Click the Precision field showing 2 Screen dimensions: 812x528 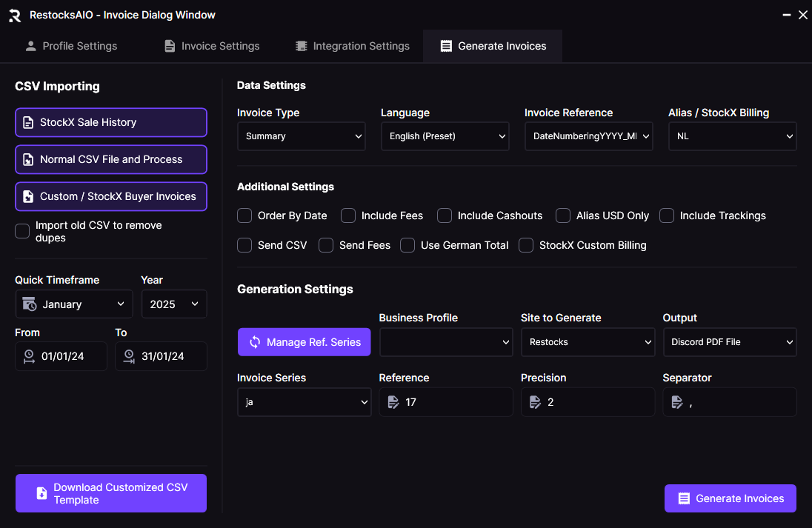(x=588, y=402)
